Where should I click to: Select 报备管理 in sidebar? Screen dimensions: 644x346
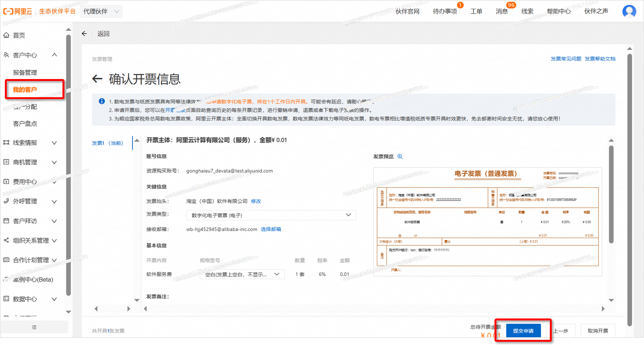(25, 73)
